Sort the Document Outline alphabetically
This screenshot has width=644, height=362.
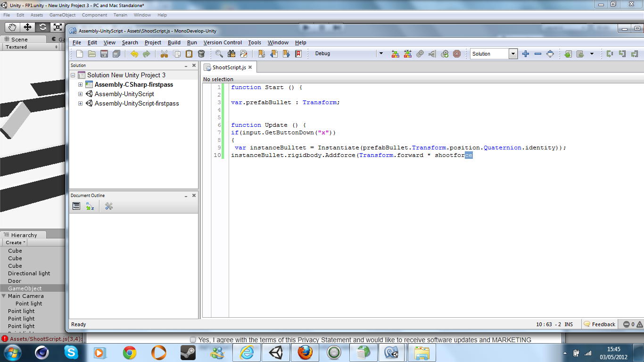coord(90,206)
